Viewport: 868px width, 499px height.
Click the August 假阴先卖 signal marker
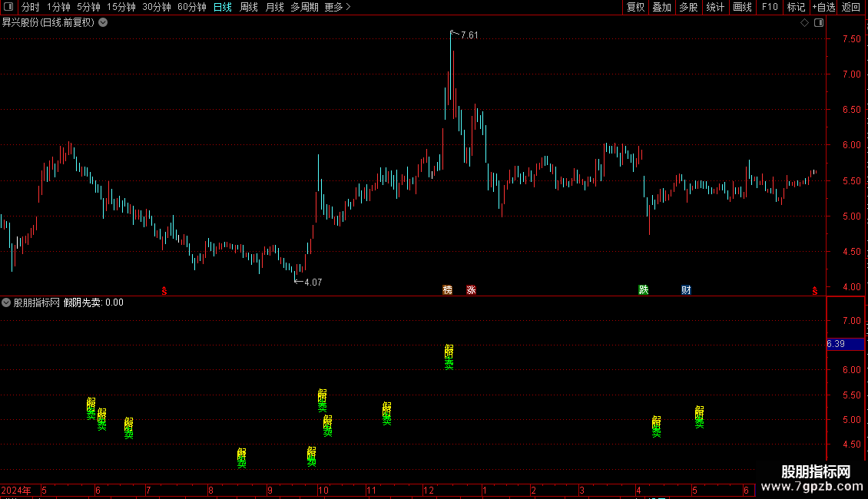click(242, 458)
